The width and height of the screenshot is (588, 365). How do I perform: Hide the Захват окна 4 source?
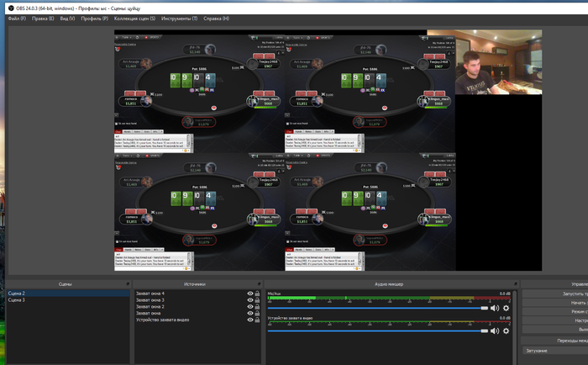(250, 294)
